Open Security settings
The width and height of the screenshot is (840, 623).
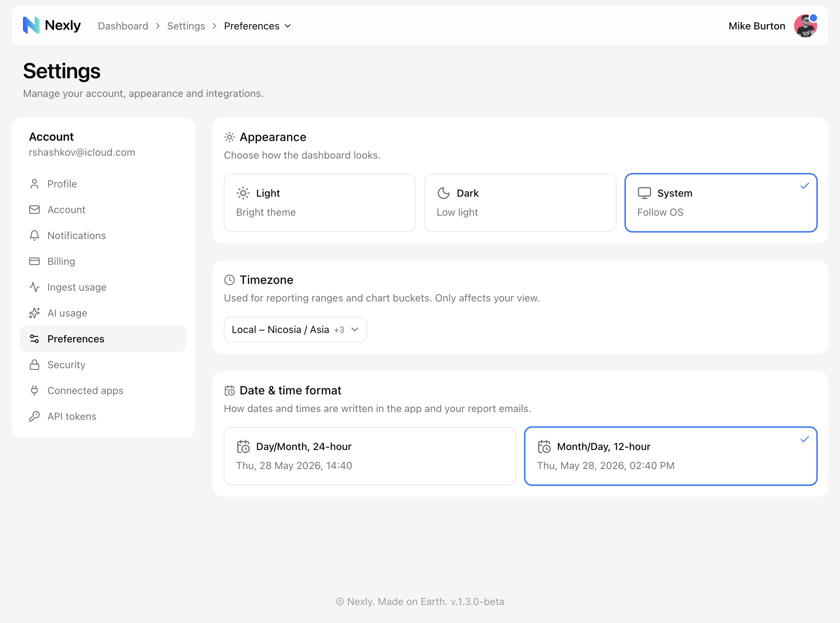103,365
